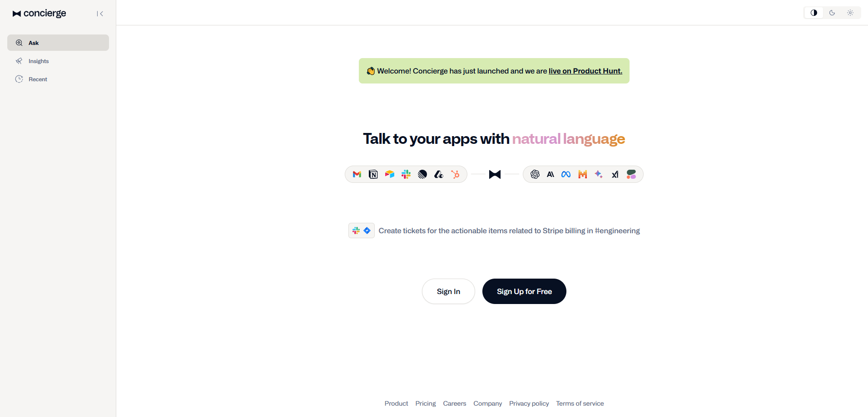
Task: Open the live on Product Hunt link
Action: tap(585, 71)
